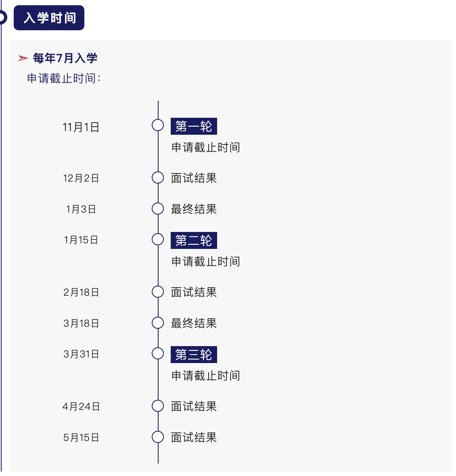Click the 入学时间 section header badge
The height and width of the screenshot is (476, 456).
coord(49,18)
